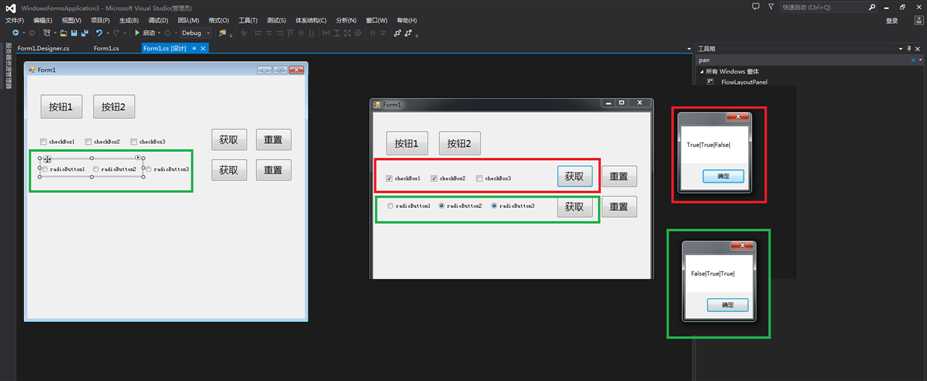927x381 pixels.
Task: Click 按钮2 in the running Form1
Action: click(x=459, y=143)
